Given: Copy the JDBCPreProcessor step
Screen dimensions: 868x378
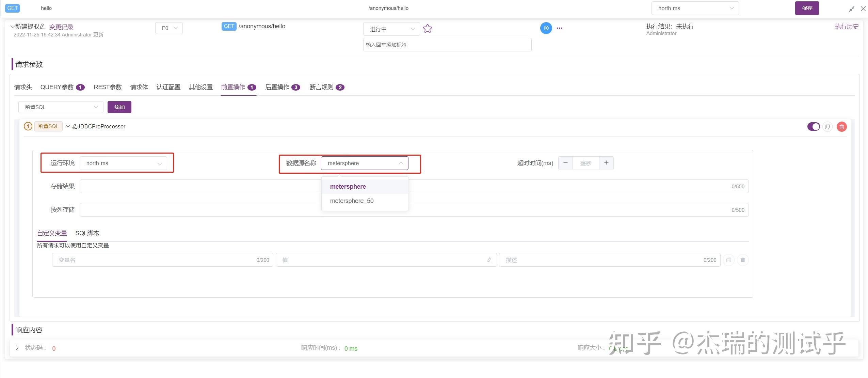Looking at the screenshot, I should 827,127.
